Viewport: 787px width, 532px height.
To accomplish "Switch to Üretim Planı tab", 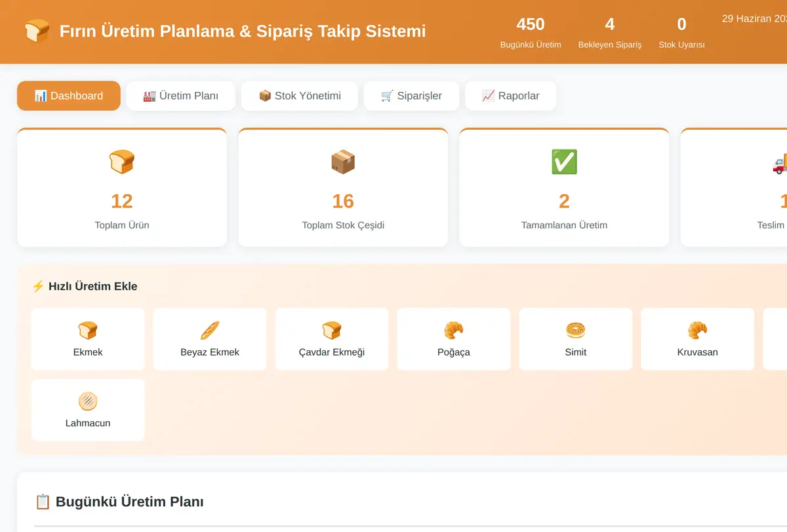I will 181,96.
